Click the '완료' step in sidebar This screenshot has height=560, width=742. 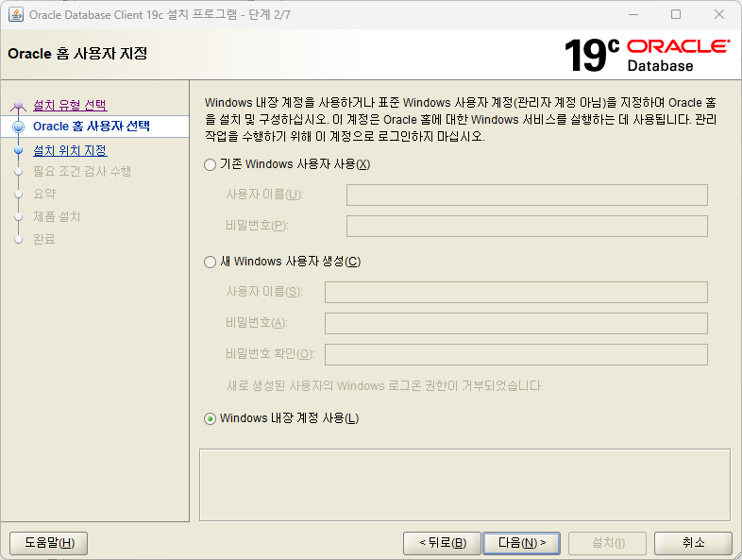click(x=44, y=239)
